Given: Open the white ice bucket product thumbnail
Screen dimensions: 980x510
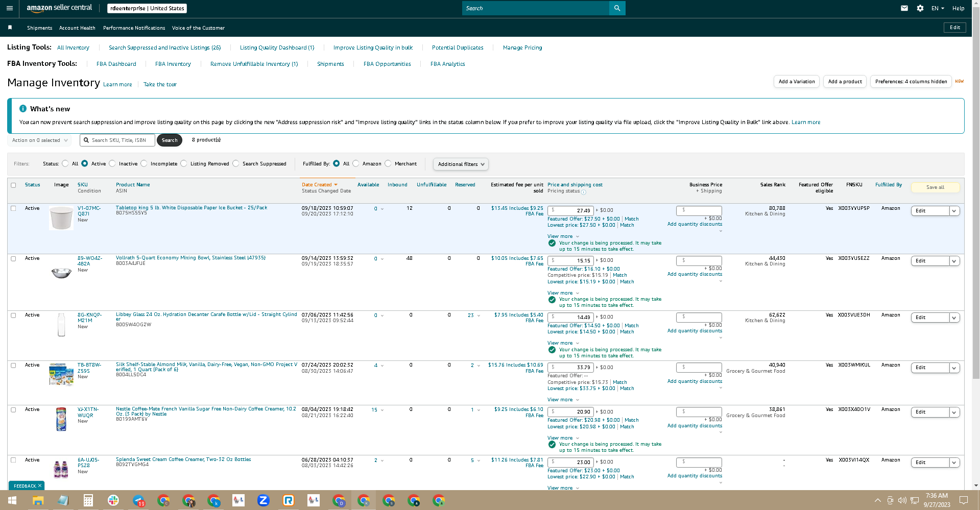Looking at the screenshot, I should pyautogui.click(x=61, y=218).
